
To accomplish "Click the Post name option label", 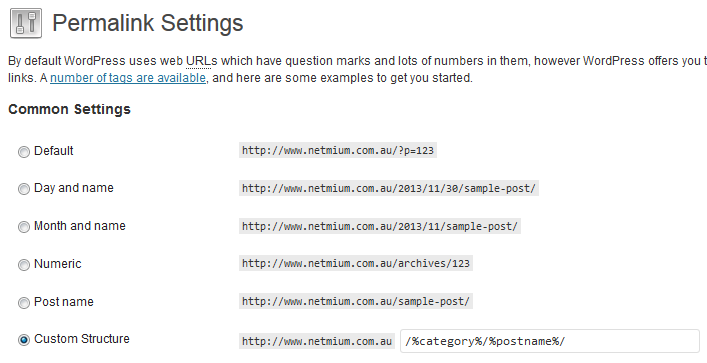I will 64,302.
